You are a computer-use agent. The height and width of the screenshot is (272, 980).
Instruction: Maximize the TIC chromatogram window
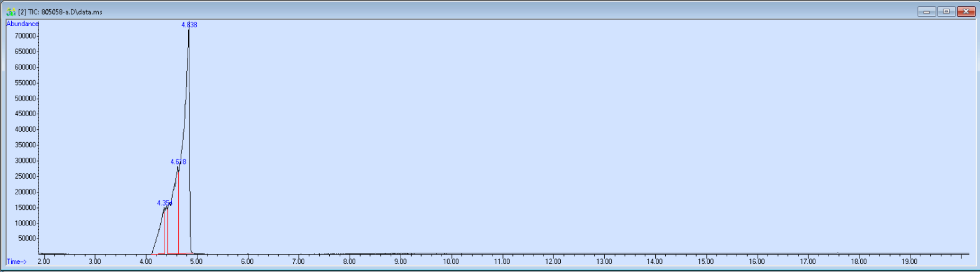point(946,11)
